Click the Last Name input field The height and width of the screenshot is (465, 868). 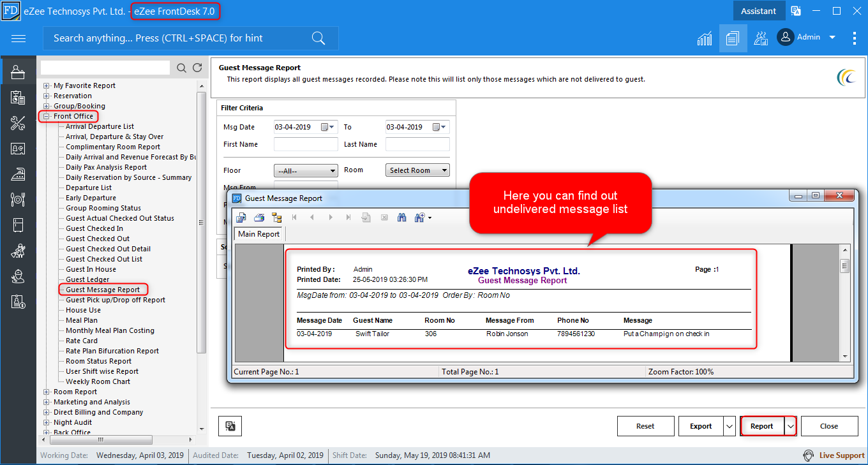coord(417,144)
